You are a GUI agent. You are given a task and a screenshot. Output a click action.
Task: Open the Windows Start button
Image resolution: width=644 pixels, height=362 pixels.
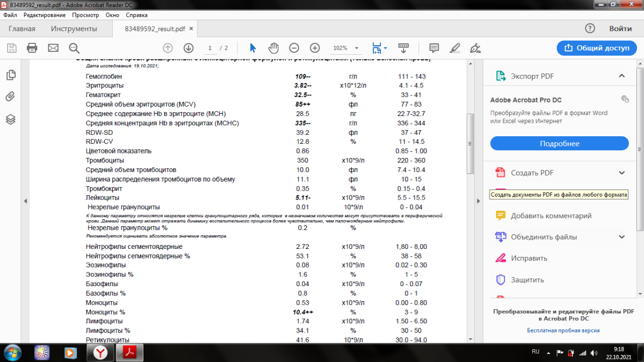point(12,352)
